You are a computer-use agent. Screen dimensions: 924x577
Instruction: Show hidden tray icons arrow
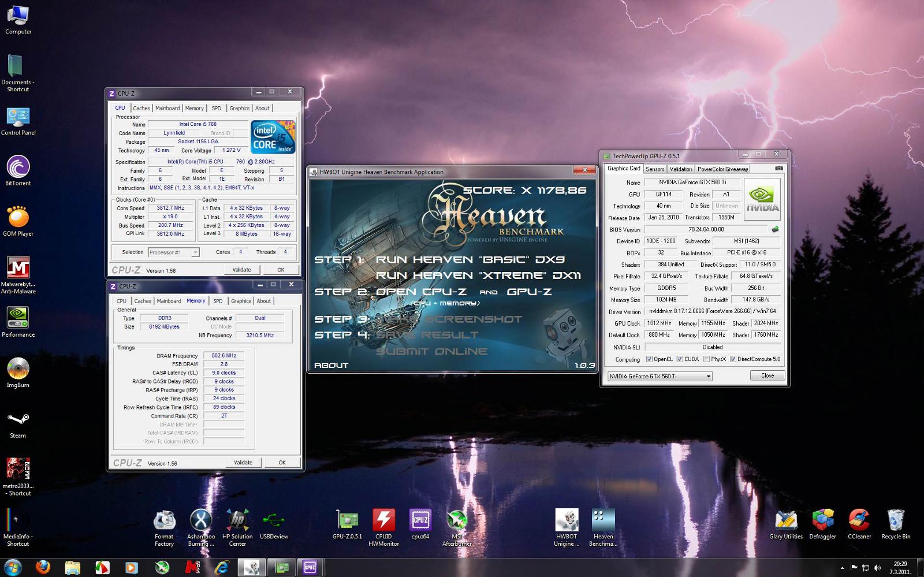[842, 568]
